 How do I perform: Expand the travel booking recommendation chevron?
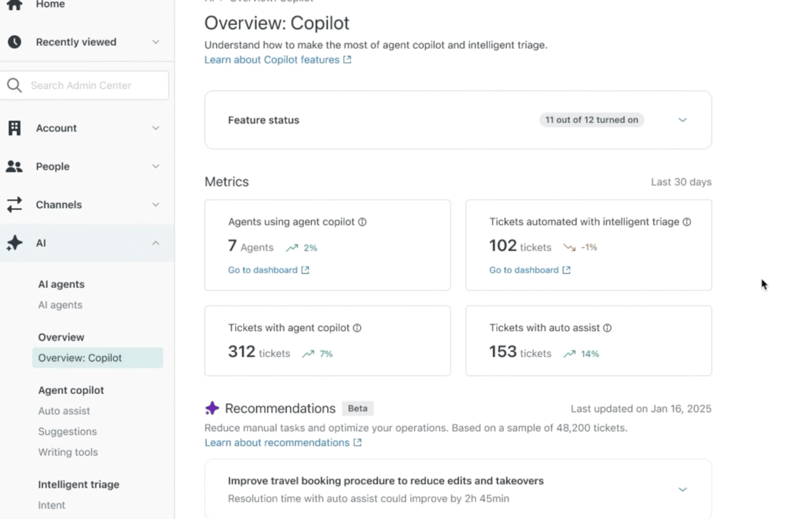pyautogui.click(x=682, y=489)
